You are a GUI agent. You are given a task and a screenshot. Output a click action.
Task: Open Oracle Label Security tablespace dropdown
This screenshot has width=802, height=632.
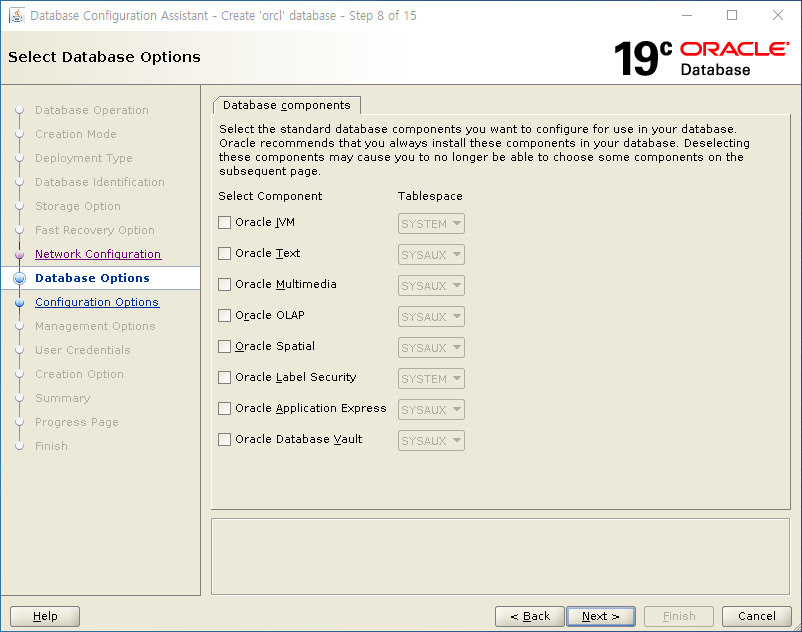(x=431, y=378)
